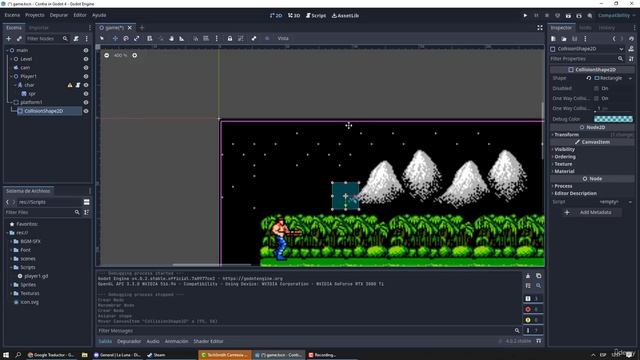This screenshot has width=640, height=360.
Task: Show the char node configuration warning
Action: (x=70, y=85)
